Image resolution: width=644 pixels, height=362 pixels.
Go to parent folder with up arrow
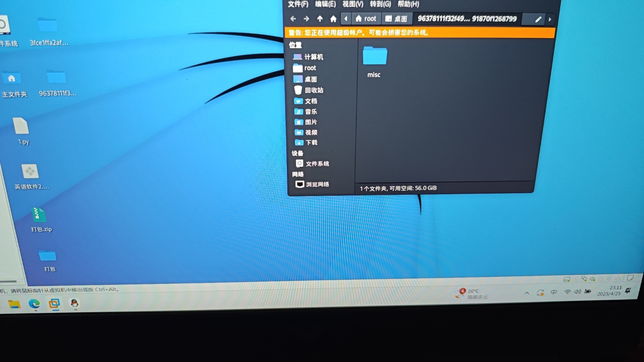click(320, 19)
